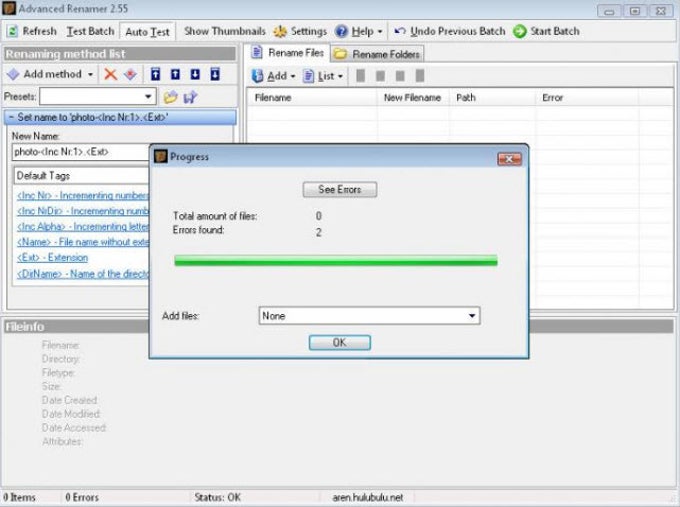Image resolution: width=680 pixels, height=507 pixels.
Task: Close the Progress dialog with red X
Action: click(x=509, y=159)
